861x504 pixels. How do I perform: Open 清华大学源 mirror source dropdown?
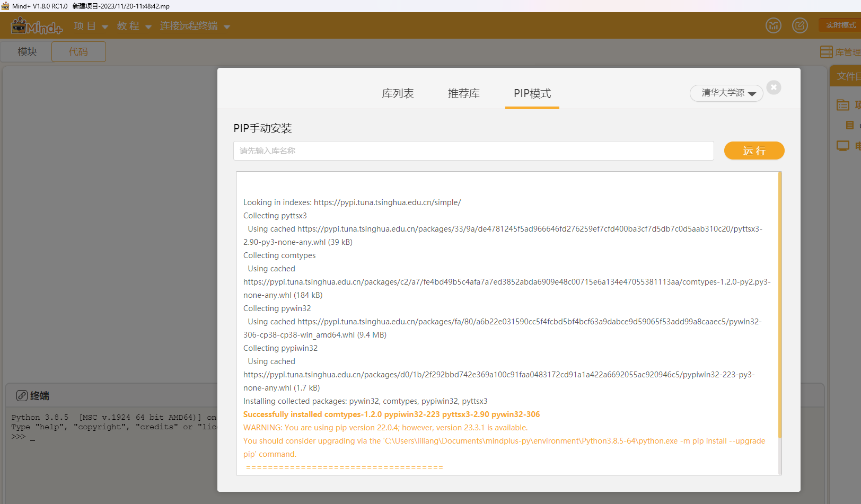pos(726,93)
